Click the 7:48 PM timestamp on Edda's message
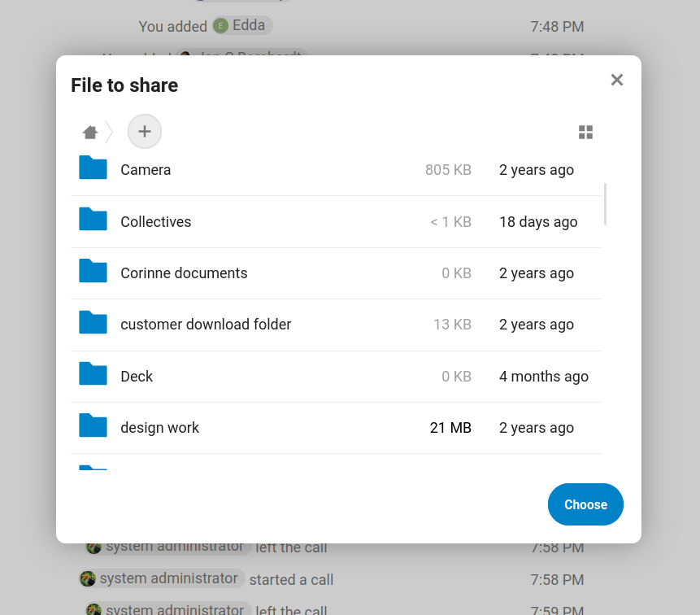 (557, 26)
